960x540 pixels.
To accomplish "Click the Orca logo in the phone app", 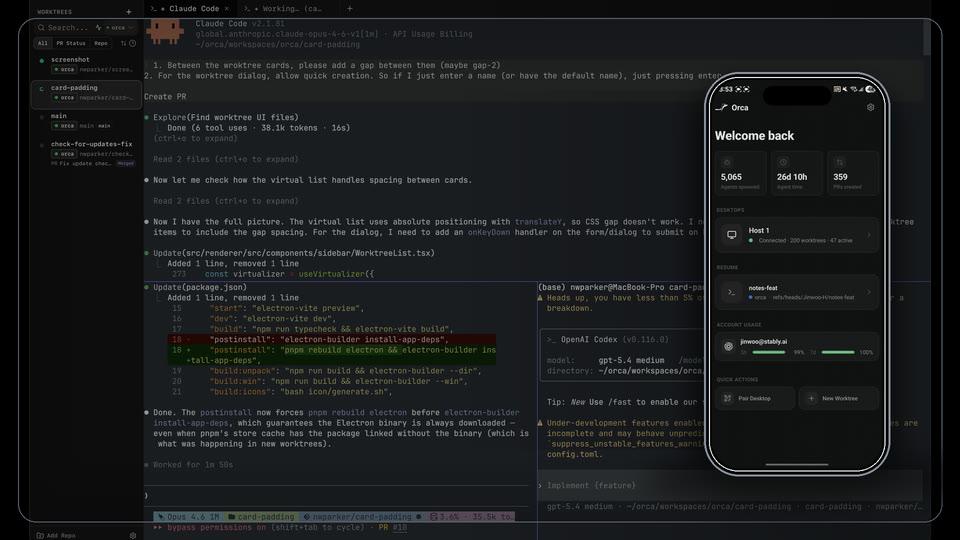I will click(721, 108).
